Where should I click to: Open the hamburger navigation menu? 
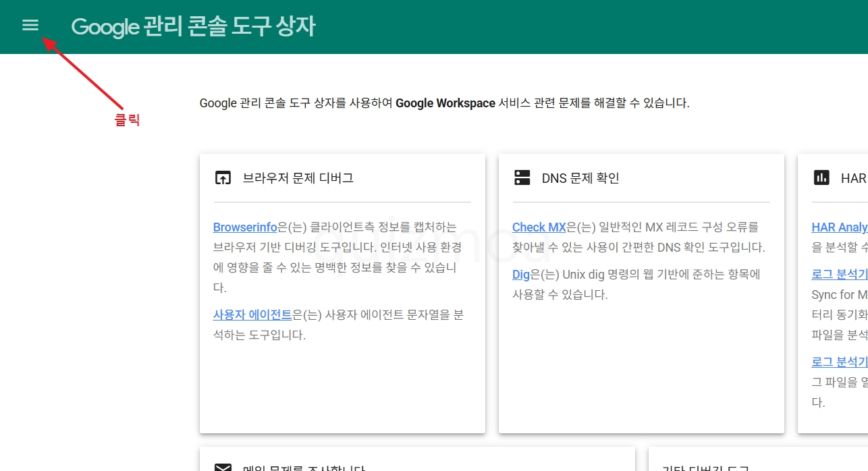(30, 25)
